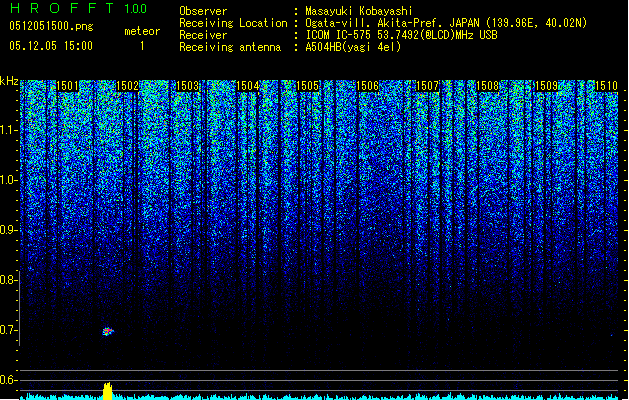Click the 1.0 kHz axis label
629x400 pixels.
point(9,180)
